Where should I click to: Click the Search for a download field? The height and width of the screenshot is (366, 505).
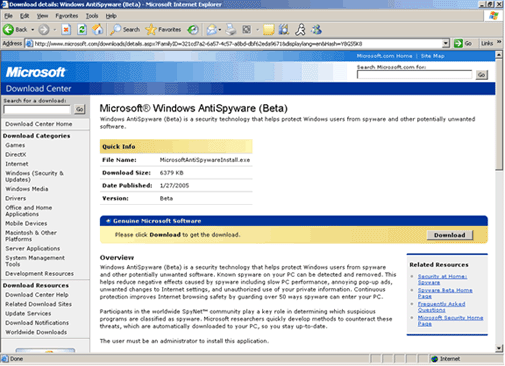tap(37, 109)
